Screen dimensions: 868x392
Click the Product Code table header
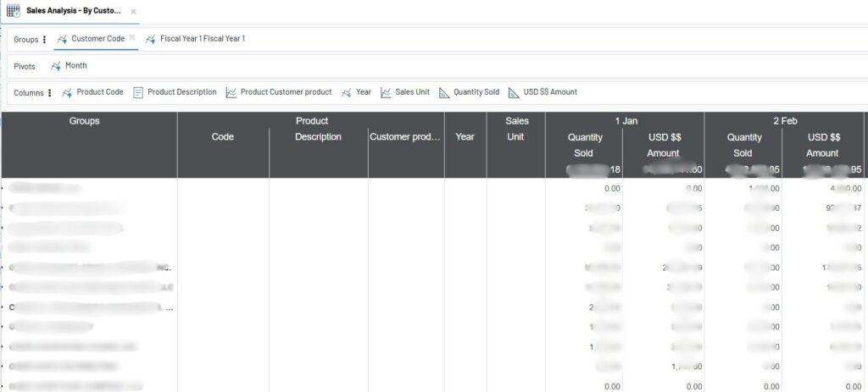(223, 136)
